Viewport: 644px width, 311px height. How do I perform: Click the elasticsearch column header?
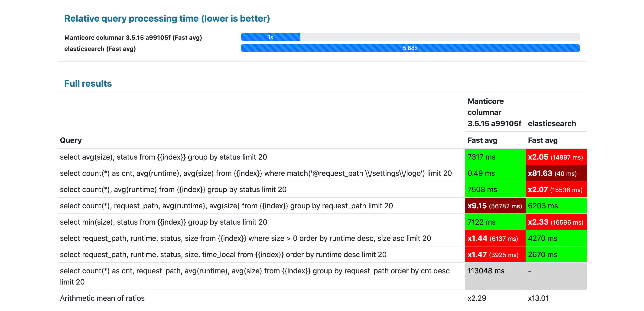pos(552,123)
